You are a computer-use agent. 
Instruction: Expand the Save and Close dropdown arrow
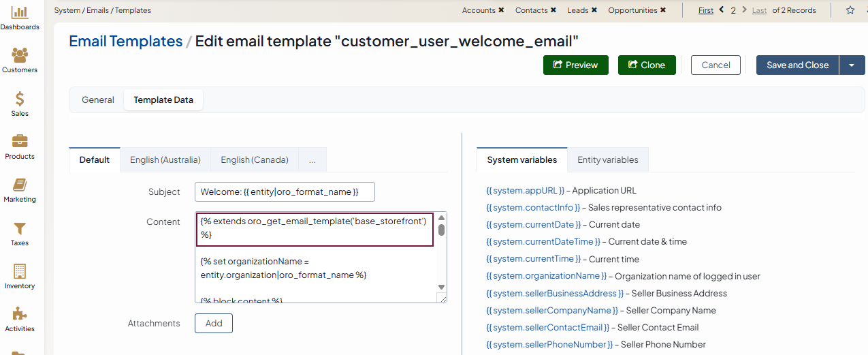(x=852, y=65)
